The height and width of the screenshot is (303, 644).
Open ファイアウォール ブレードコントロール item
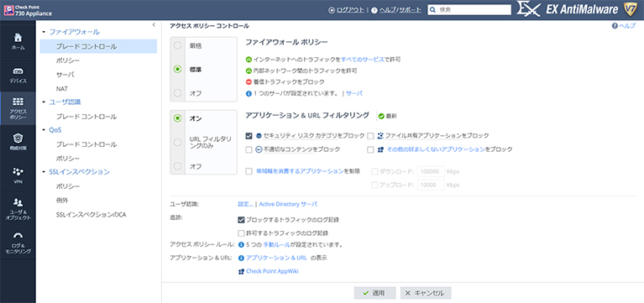98,46
